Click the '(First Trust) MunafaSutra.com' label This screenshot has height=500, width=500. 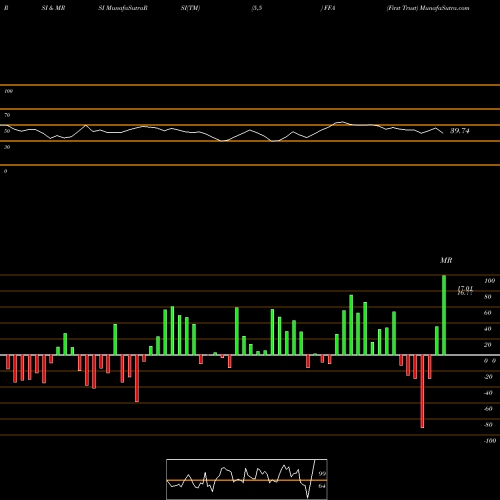[x=428, y=8]
